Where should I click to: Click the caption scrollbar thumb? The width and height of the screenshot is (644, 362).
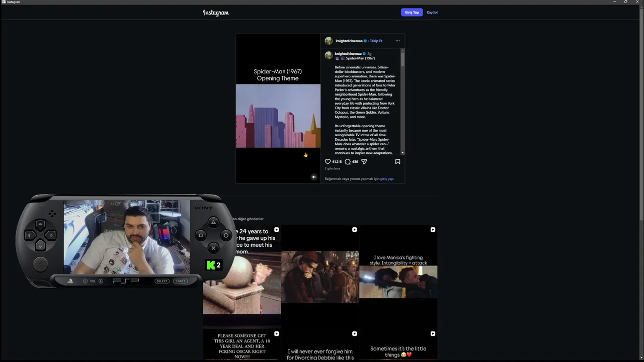[x=403, y=59]
